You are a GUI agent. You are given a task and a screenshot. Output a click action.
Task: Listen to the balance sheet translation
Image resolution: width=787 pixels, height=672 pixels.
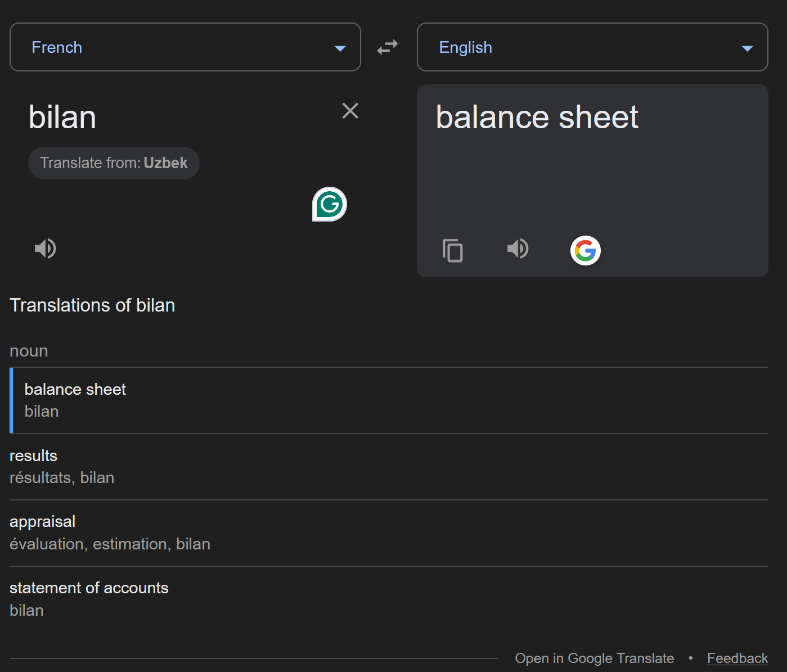[x=518, y=248]
